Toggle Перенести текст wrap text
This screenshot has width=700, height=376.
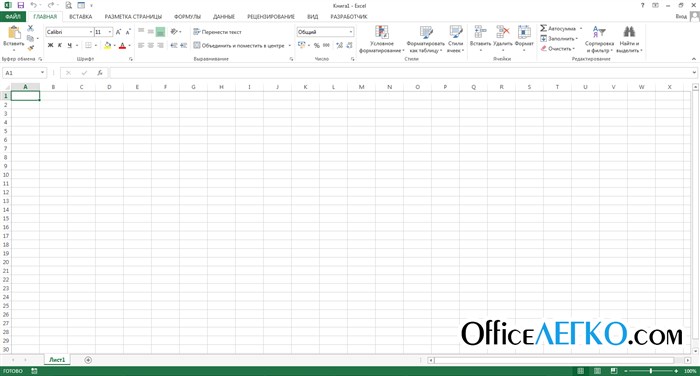(x=217, y=32)
